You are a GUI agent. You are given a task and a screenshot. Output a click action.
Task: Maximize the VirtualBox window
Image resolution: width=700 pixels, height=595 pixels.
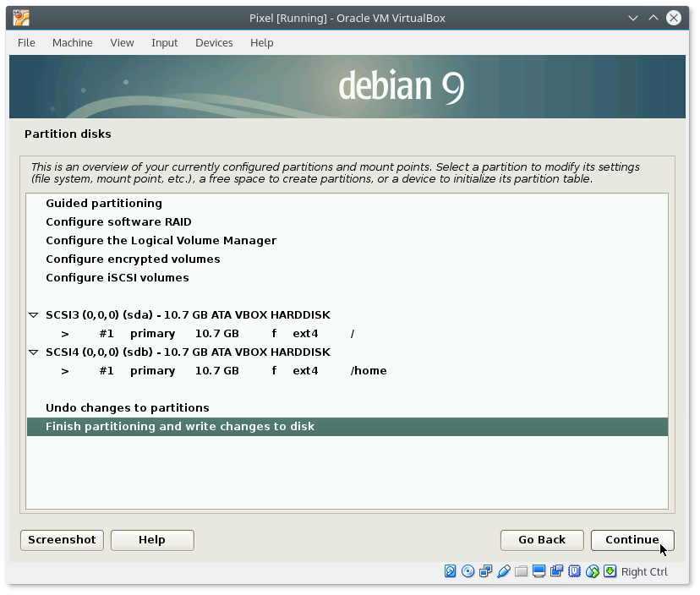654,19
